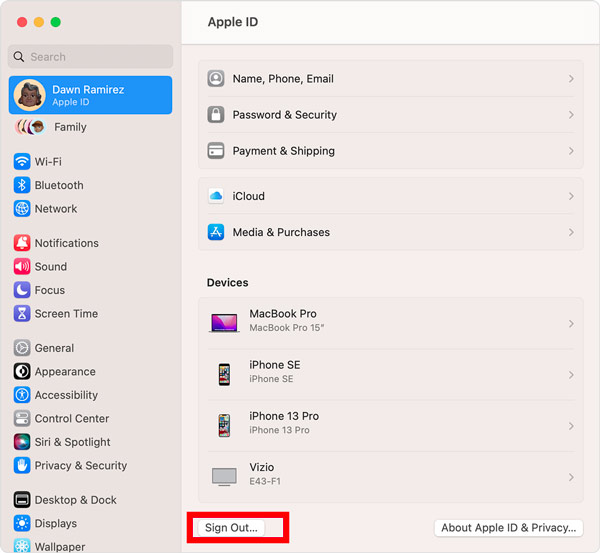Click 'Password & Security' row text

pos(285,114)
